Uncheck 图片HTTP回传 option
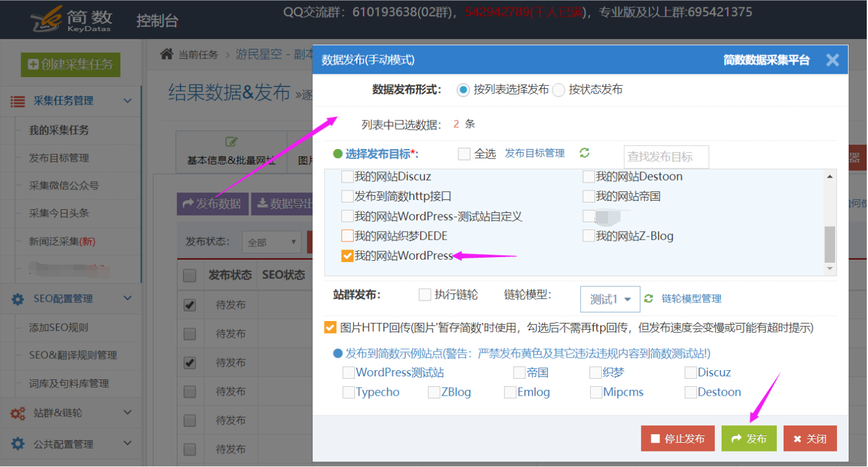 330,327
